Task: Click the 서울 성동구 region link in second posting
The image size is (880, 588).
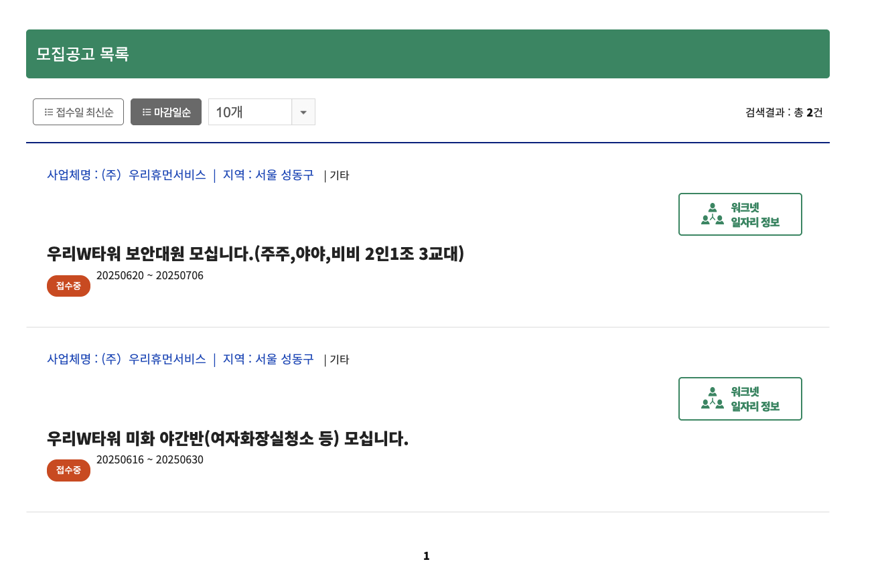Action: [283, 359]
